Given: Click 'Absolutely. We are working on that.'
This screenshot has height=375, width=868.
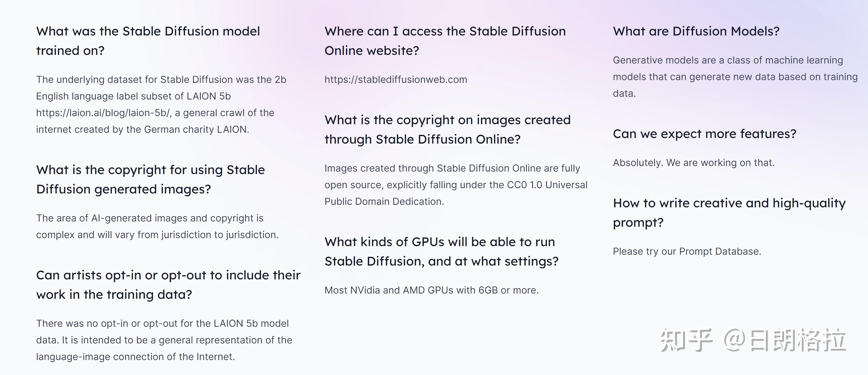Looking at the screenshot, I should 694,163.
